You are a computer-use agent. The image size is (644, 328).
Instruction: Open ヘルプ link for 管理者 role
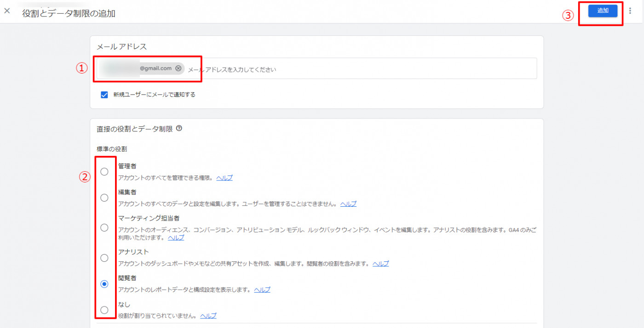pos(224,178)
